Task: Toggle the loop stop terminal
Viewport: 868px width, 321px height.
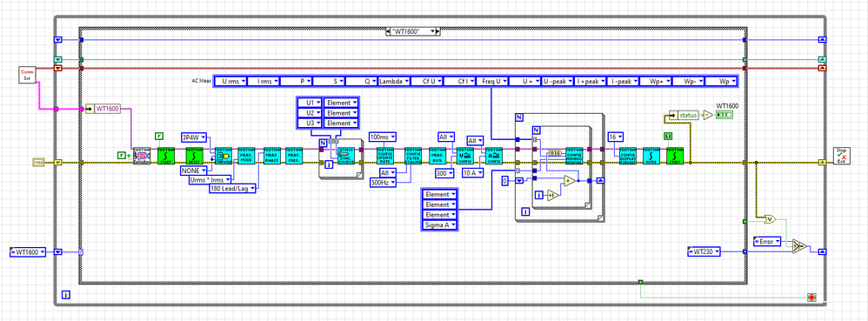Action: [x=811, y=298]
